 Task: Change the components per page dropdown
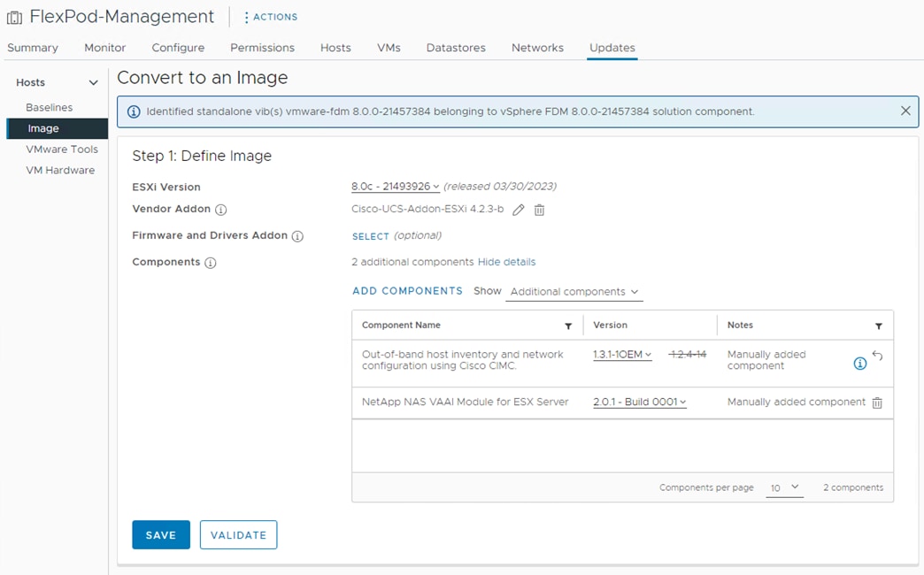tap(784, 487)
